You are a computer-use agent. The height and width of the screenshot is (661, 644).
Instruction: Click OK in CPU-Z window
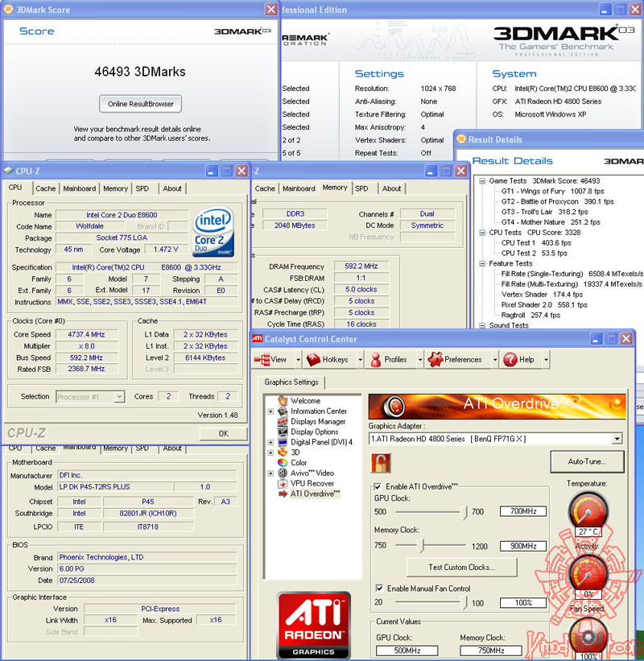pyautogui.click(x=223, y=433)
